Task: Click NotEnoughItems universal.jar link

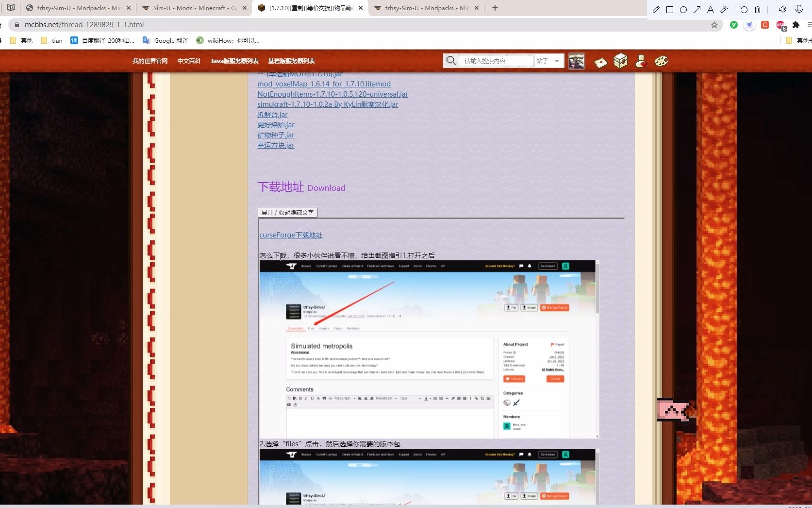Action: [332, 94]
